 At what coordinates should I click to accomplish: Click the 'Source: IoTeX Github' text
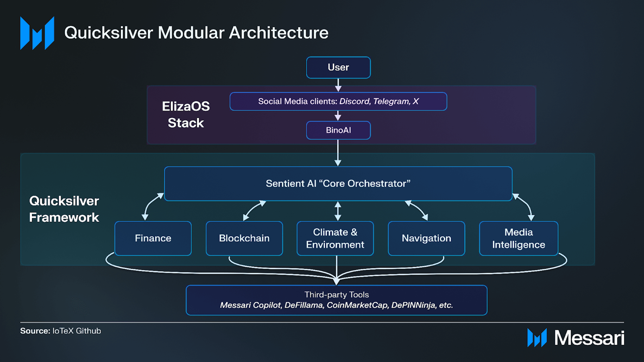(x=60, y=331)
